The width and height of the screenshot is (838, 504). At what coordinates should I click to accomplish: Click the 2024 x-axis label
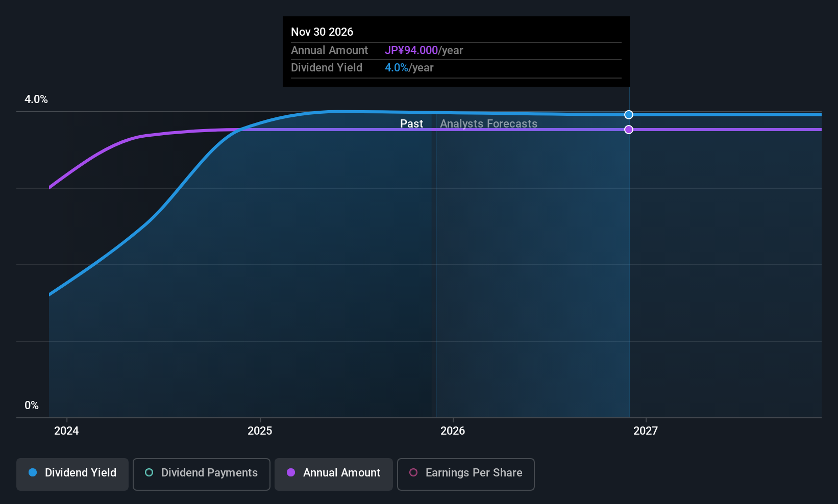pos(66,431)
